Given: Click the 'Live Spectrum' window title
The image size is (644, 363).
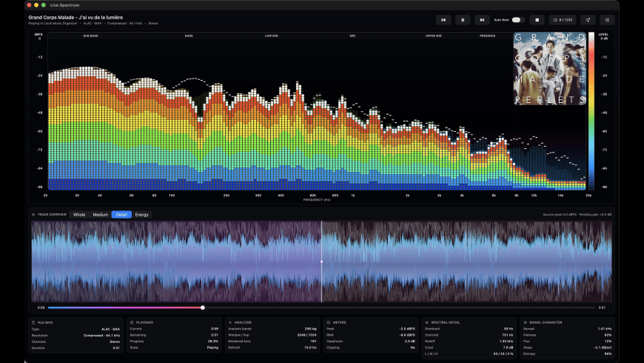Looking at the screenshot, I should tap(65, 5).
